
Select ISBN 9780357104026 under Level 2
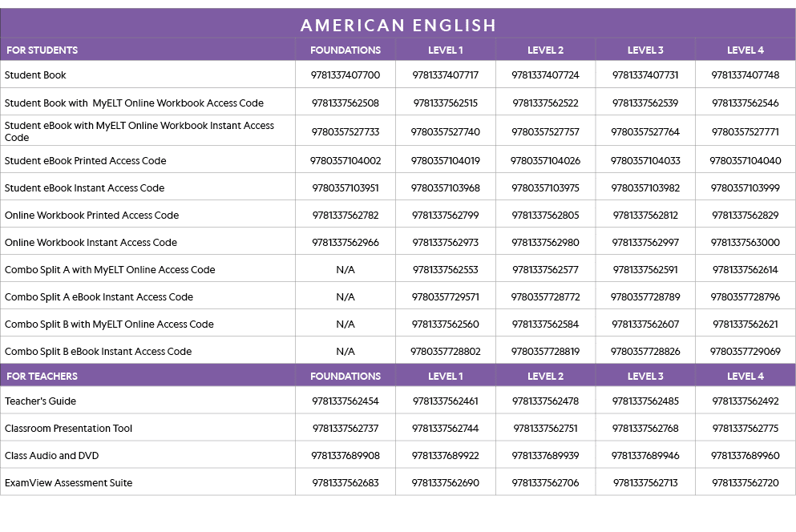(x=545, y=161)
